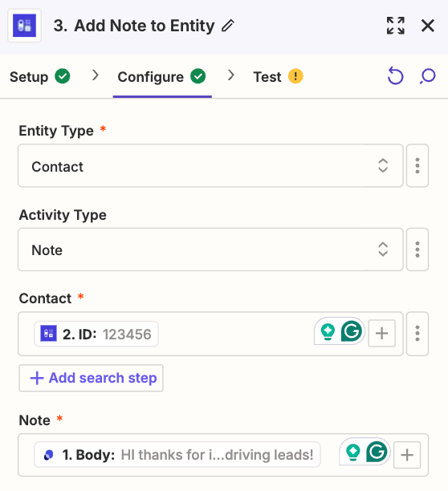Close the Add Note to Entity panel
The image size is (448, 491).
pos(428,26)
